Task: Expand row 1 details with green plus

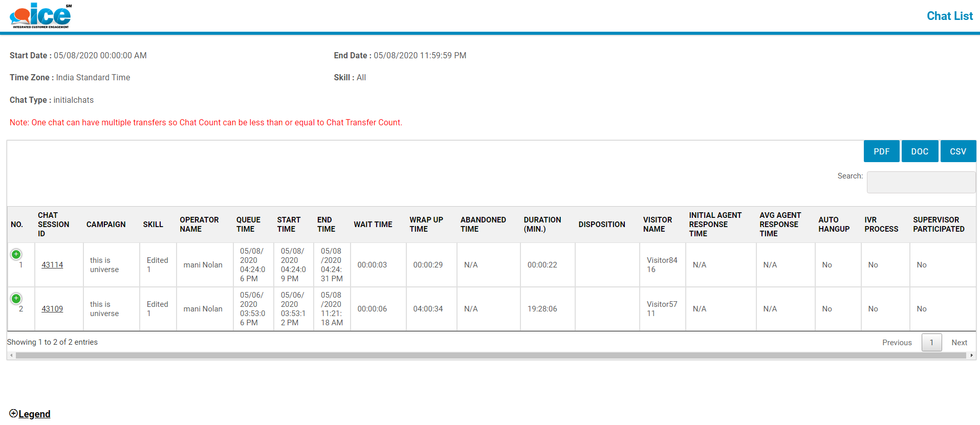Action: coord(16,254)
